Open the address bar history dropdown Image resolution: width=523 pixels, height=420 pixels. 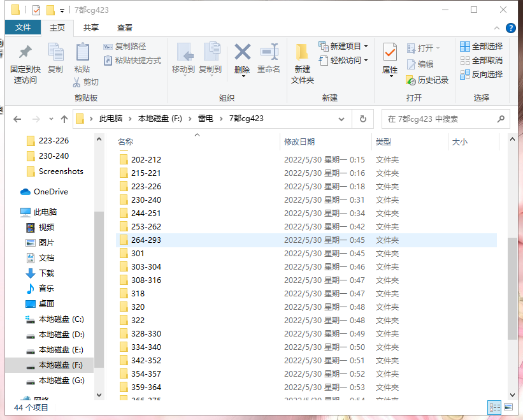click(342, 119)
